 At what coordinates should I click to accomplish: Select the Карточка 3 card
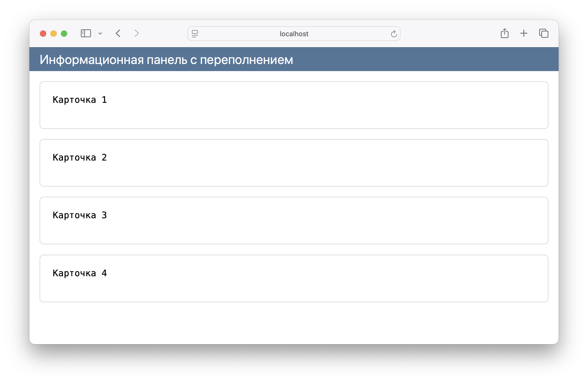click(x=294, y=220)
